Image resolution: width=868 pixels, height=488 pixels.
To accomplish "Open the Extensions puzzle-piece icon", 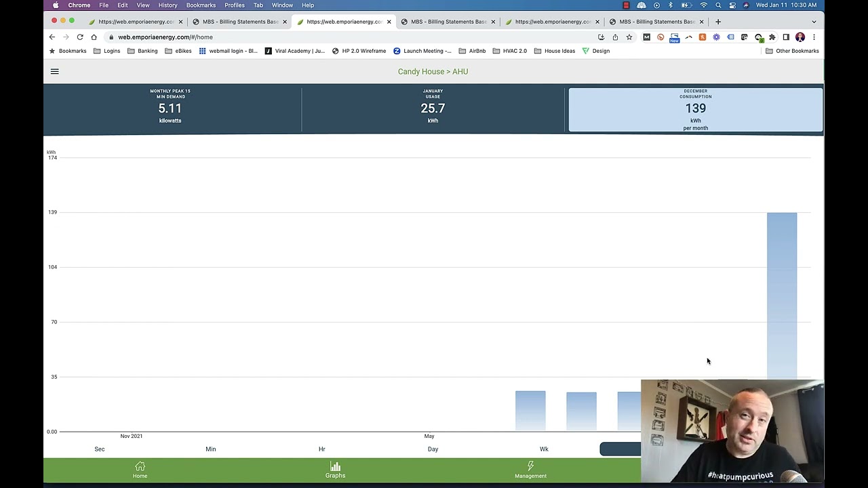I will [772, 37].
